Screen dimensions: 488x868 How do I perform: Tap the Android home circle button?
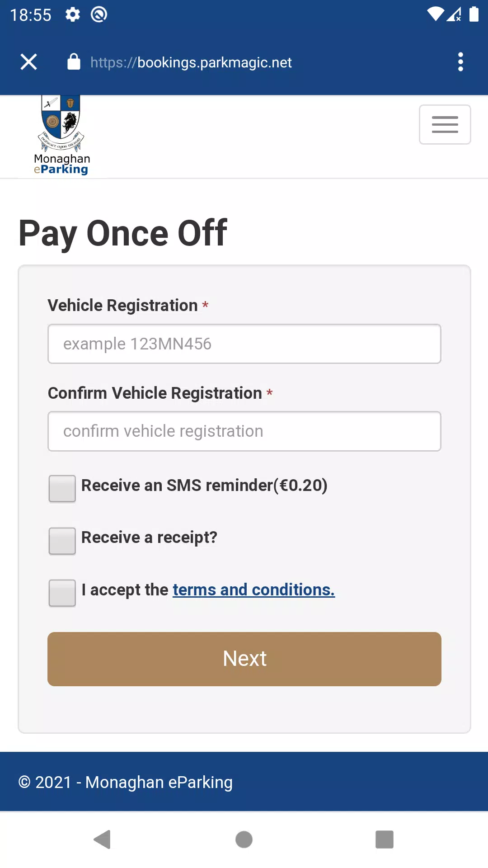pyautogui.click(x=244, y=840)
